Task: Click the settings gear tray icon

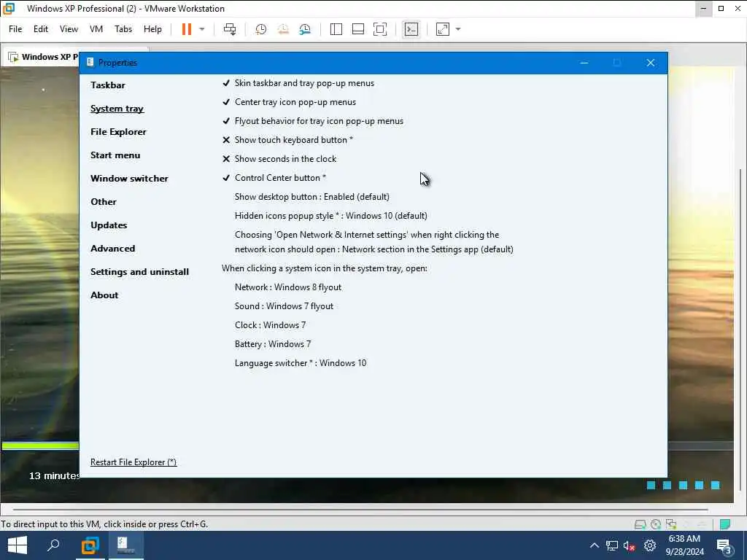Action: click(x=650, y=545)
